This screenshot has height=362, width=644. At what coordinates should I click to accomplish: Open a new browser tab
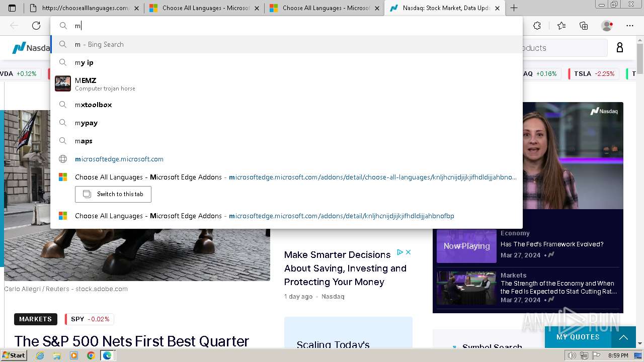(x=514, y=8)
